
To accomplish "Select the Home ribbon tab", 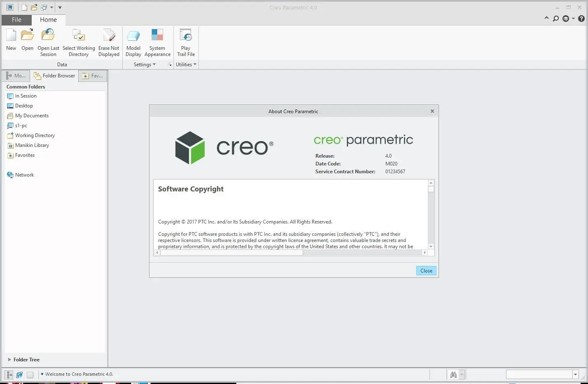I will tap(48, 20).
